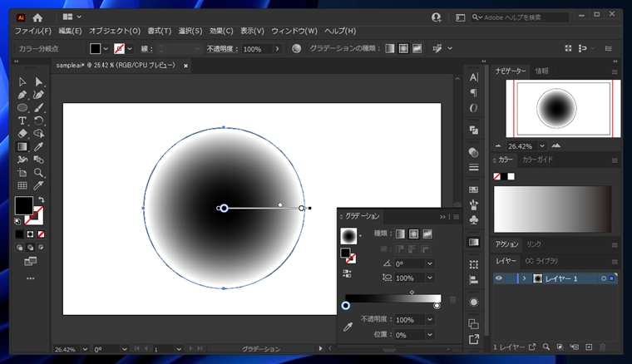Open the ファイル(F) menu

pyautogui.click(x=33, y=31)
